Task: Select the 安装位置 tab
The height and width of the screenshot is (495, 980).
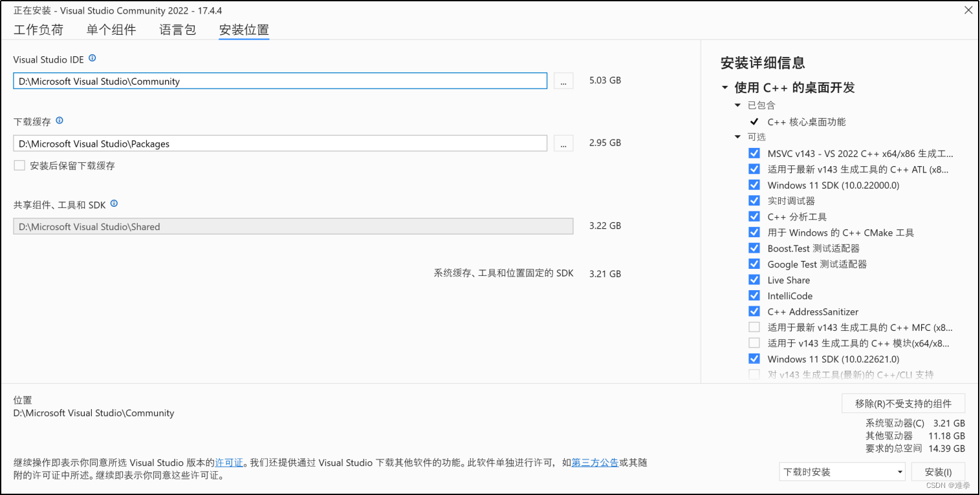Action: pyautogui.click(x=244, y=29)
